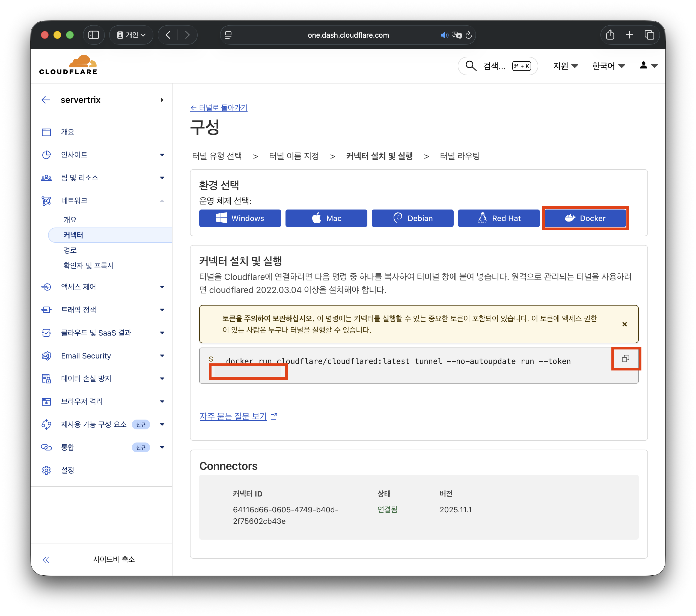Copy the docker run command
Image resolution: width=696 pixels, height=616 pixels.
tap(626, 358)
